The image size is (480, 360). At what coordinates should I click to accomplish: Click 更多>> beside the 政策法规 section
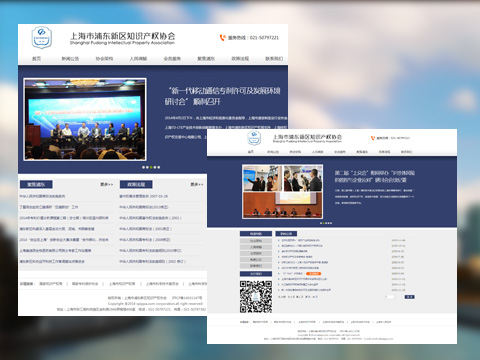coord(197,184)
